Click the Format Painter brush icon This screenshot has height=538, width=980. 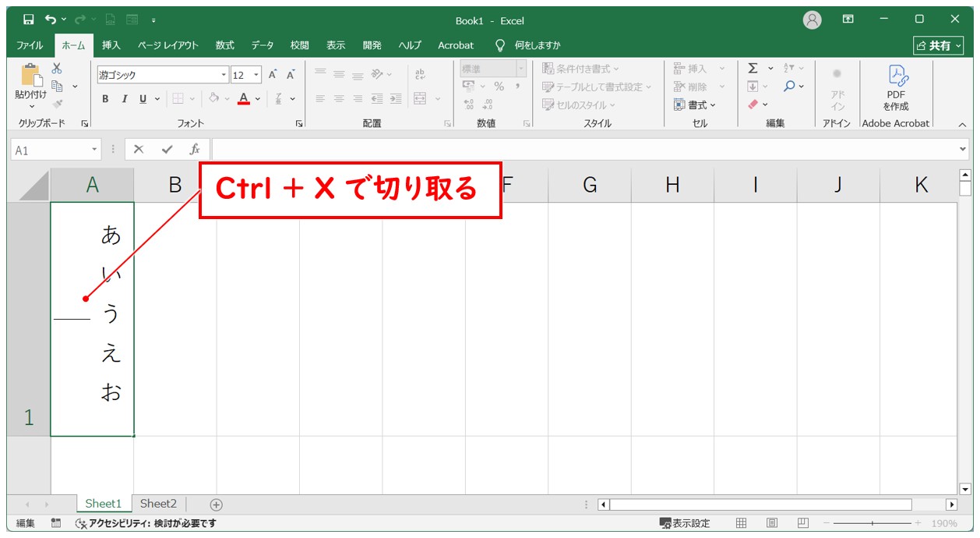pyautogui.click(x=57, y=103)
